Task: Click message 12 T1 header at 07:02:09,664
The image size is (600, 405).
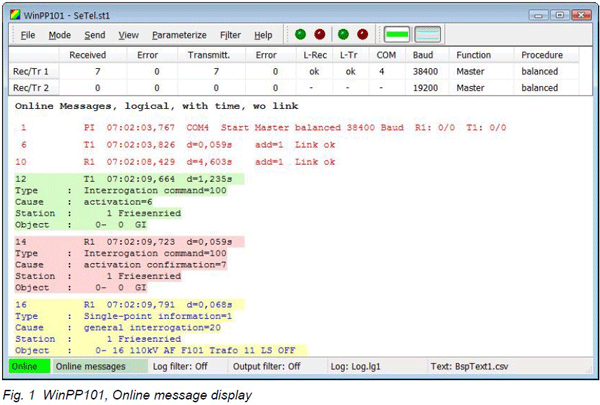Action: [129, 179]
